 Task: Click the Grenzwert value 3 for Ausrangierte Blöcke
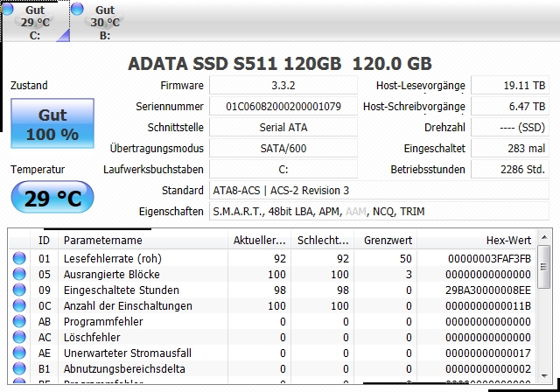[409, 274]
